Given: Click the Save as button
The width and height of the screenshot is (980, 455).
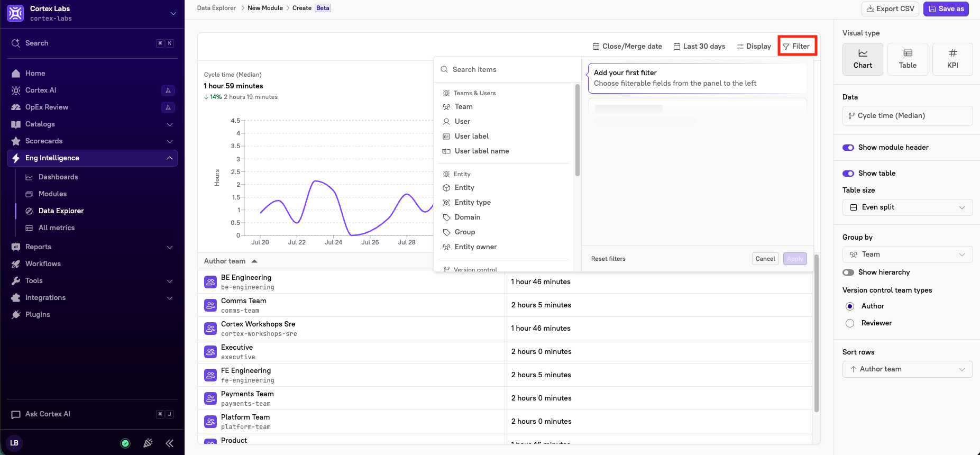Looking at the screenshot, I should click(x=946, y=9).
